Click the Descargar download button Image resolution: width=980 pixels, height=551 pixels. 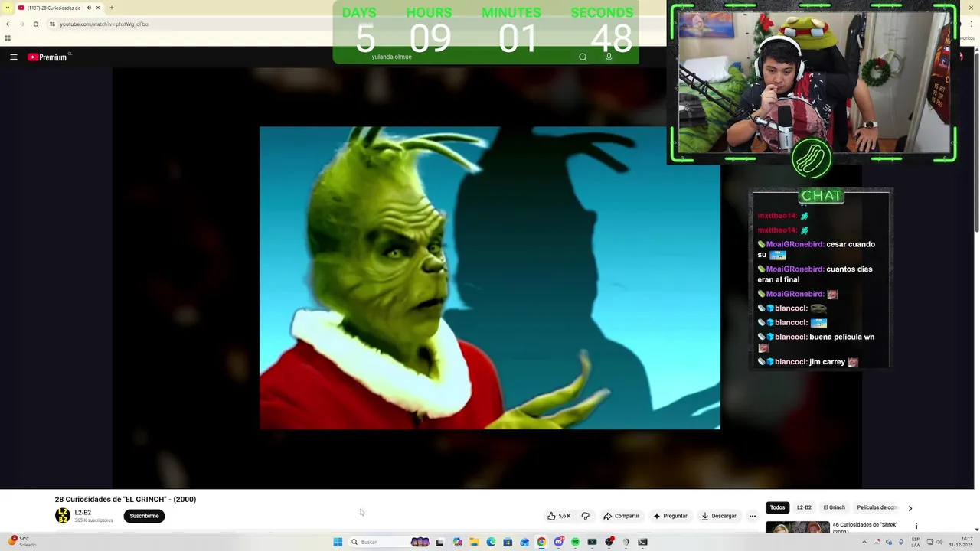[719, 516]
